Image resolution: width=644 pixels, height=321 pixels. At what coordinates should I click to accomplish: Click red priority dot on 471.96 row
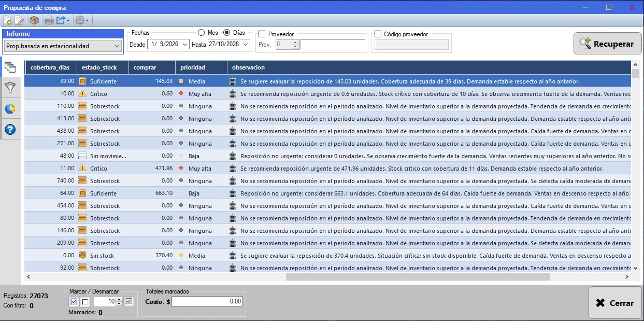coord(181,168)
